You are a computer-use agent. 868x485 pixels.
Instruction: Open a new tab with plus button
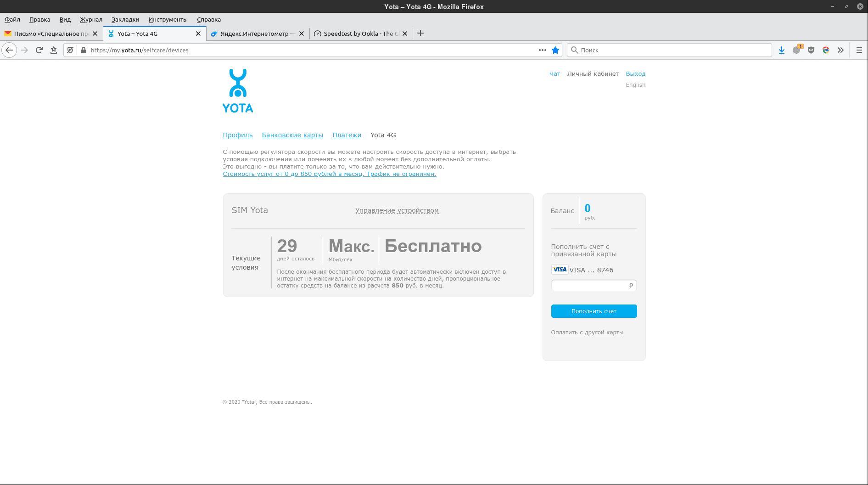pos(420,33)
